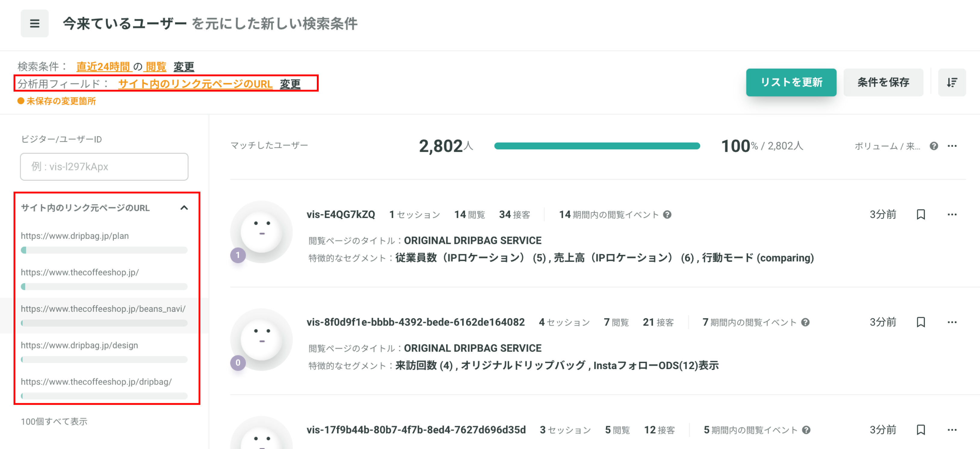The image size is (980, 449).
Task: Click help icon next to 14 期間内の閲覧イベント
Action: pyautogui.click(x=667, y=214)
